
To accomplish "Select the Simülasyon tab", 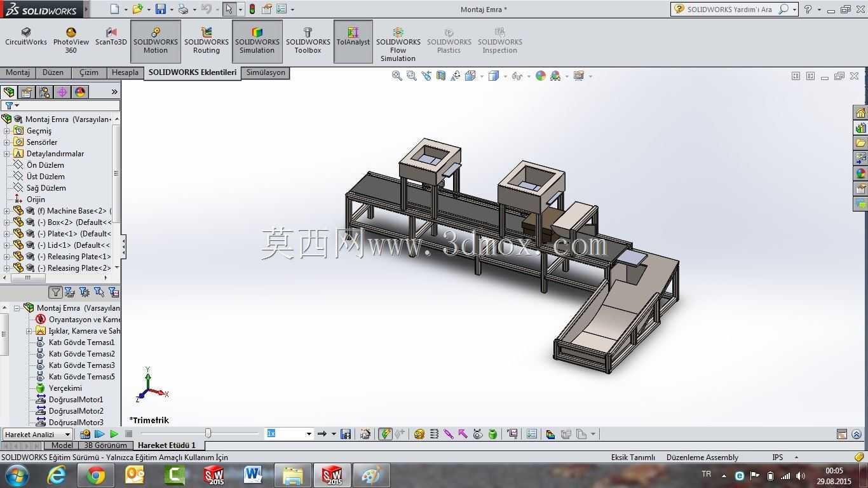I will tap(266, 72).
